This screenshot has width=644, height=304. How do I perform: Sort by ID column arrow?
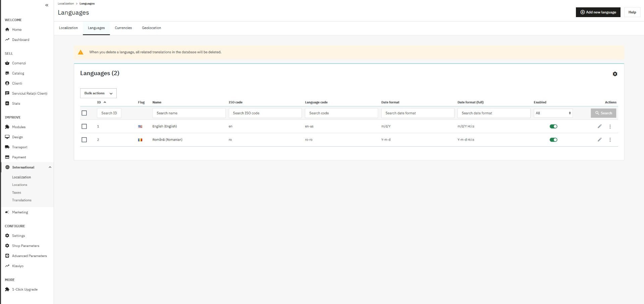[x=105, y=102]
